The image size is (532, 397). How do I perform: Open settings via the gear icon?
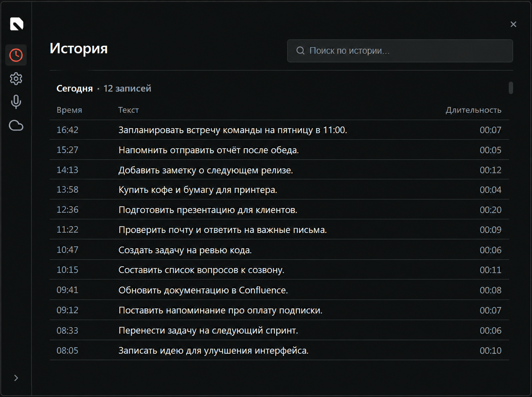16,79
